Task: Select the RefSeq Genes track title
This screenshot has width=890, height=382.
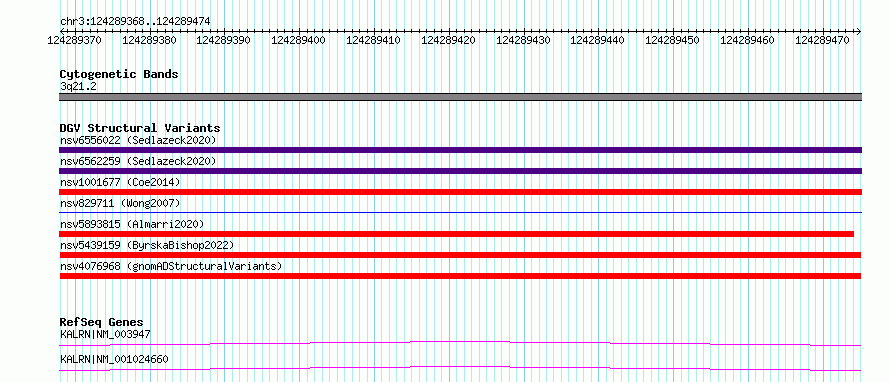Action: [x=102, y=322]
